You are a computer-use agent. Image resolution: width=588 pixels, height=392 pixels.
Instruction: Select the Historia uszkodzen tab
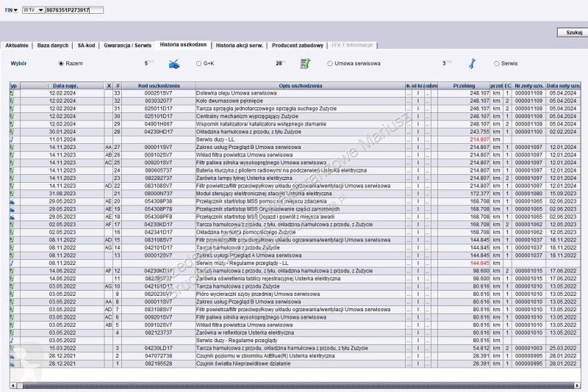[x=183, y=45]
